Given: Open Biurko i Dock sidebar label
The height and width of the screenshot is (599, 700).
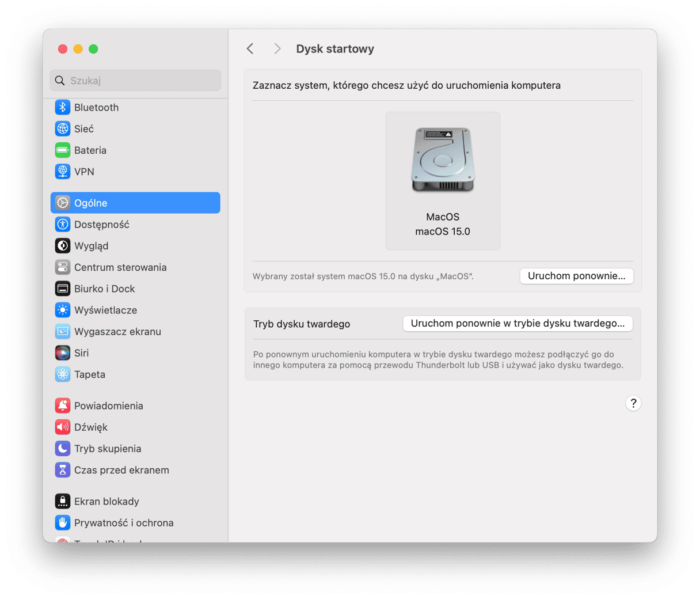Looking at the screenshot, I should point(104,289).
